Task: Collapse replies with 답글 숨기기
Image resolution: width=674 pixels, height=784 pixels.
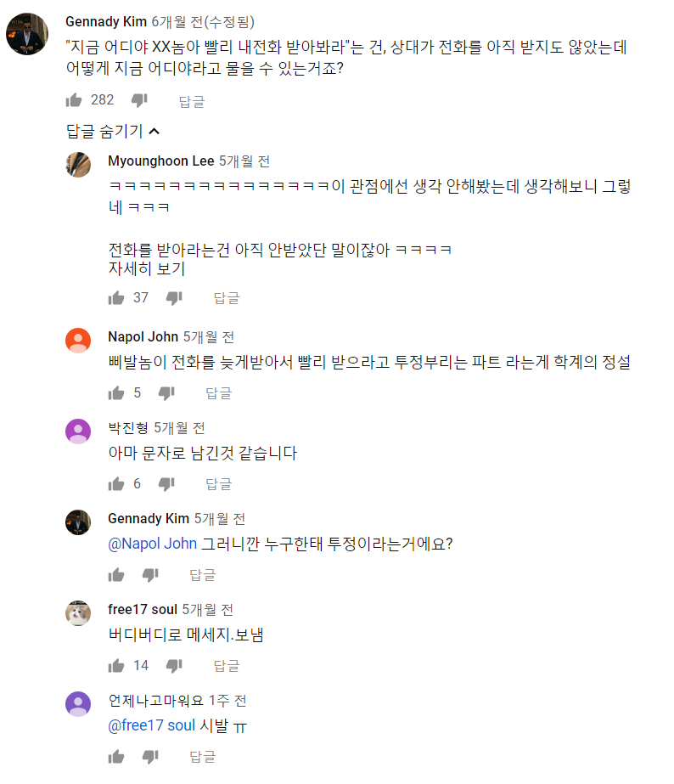Action: [x=113, y=132]
